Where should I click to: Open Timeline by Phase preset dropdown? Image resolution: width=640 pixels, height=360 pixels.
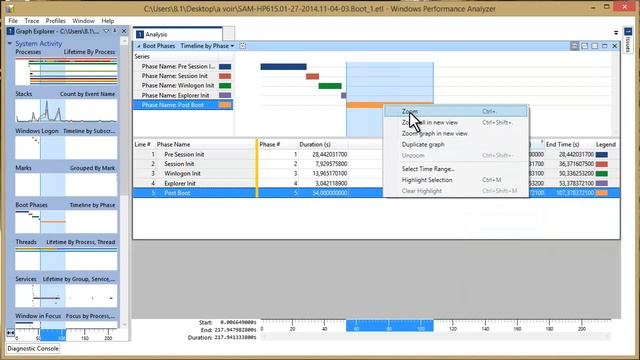[207, 46]
